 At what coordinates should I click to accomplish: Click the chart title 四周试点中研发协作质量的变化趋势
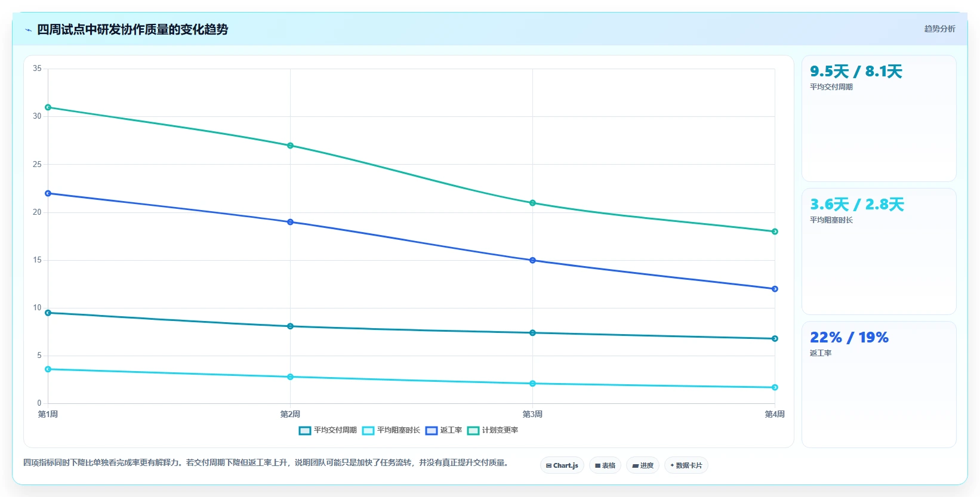[132, 30]
